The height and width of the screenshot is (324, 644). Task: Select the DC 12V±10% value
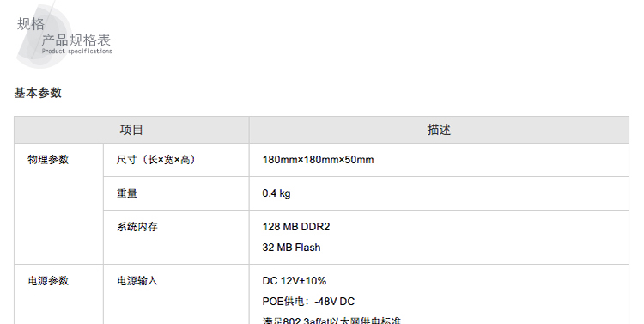(x=294, y=281)
